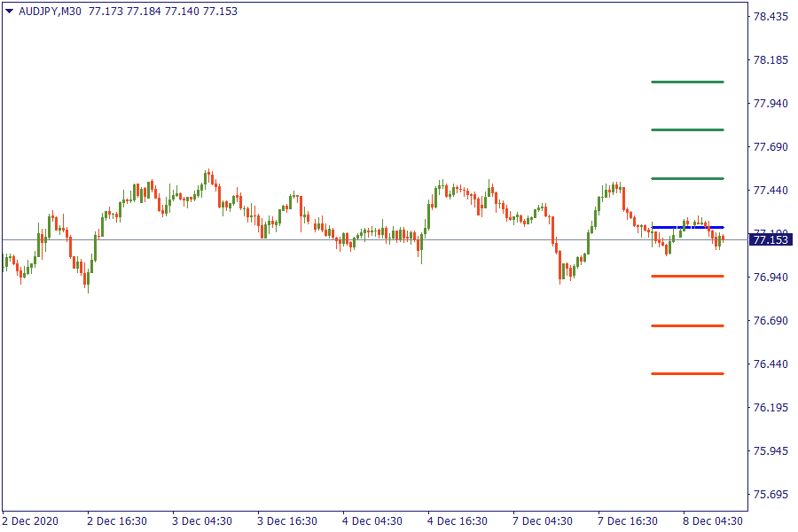The image size is (798, 532).
Task: Click the OHLC values in the chart header
Action: click(163, 12)
